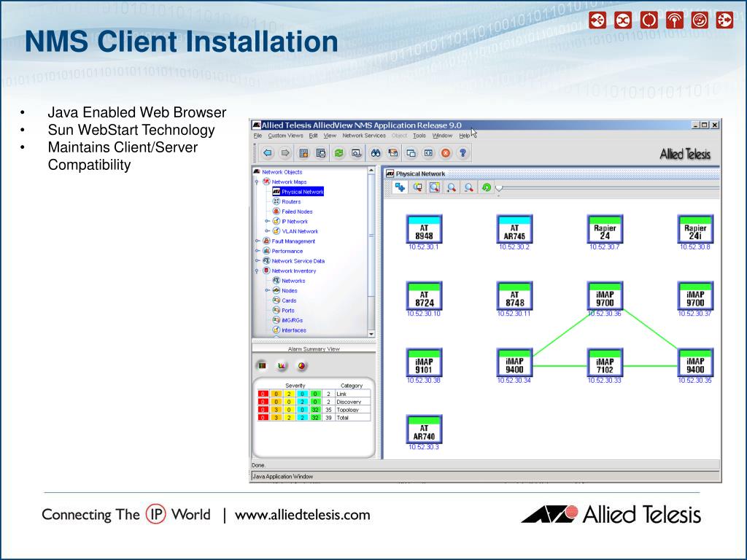The image size is (747, 560).
Task: Select the iMAP 9101 device node
Action: click(424, 363)
